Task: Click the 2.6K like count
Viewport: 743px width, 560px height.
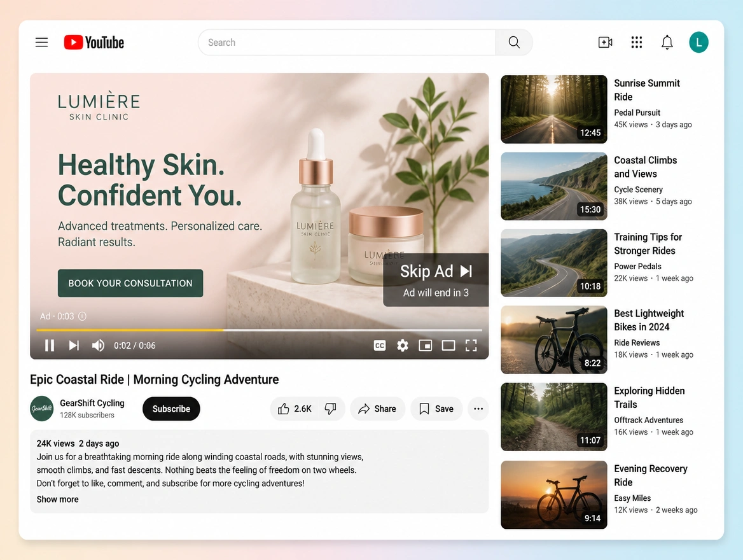Action: [x=303, y=409]
